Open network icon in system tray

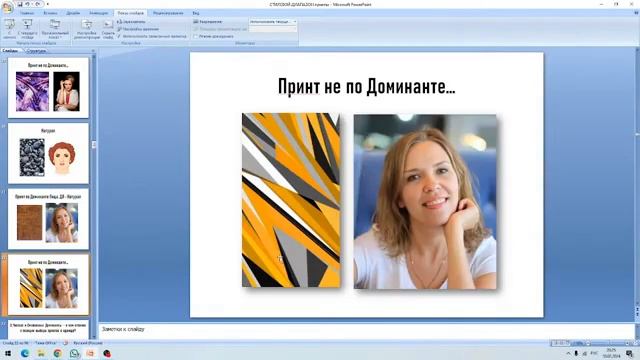[x=585, y=353]
